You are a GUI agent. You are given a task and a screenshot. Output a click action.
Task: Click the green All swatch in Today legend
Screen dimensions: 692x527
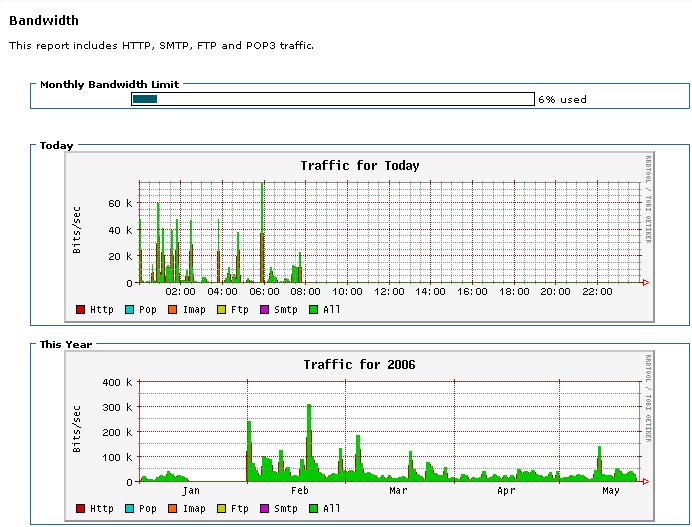coord(313,310)
